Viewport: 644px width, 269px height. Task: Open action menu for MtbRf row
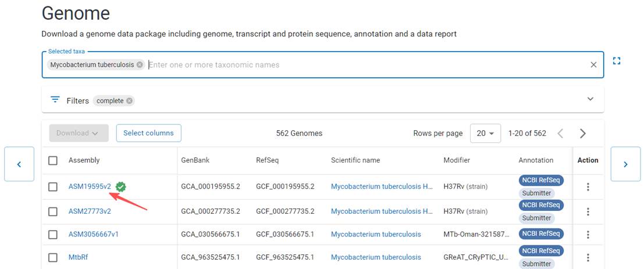(x=588, y=257)
